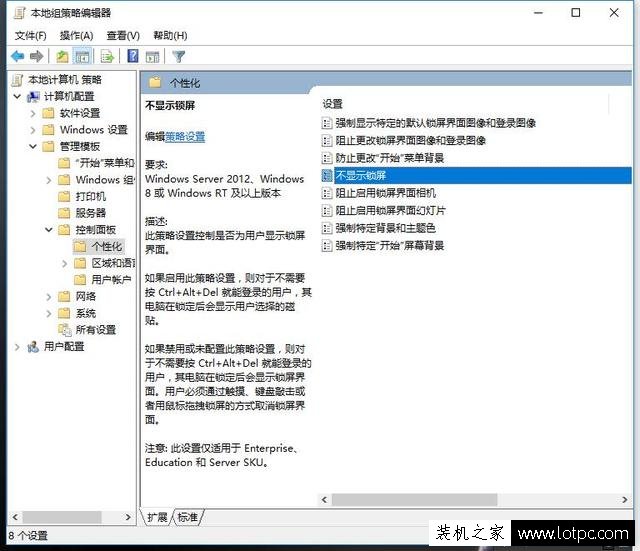The width and height of the screenshot is (640, 551).
Task: Select the 个性化 tree item
Action: [x=107, y=246]
